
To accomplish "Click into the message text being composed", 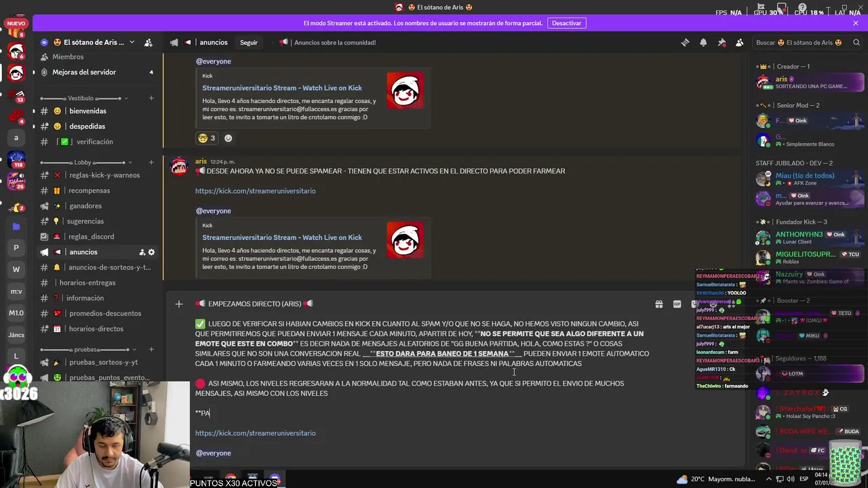I will tap(422, 378).
